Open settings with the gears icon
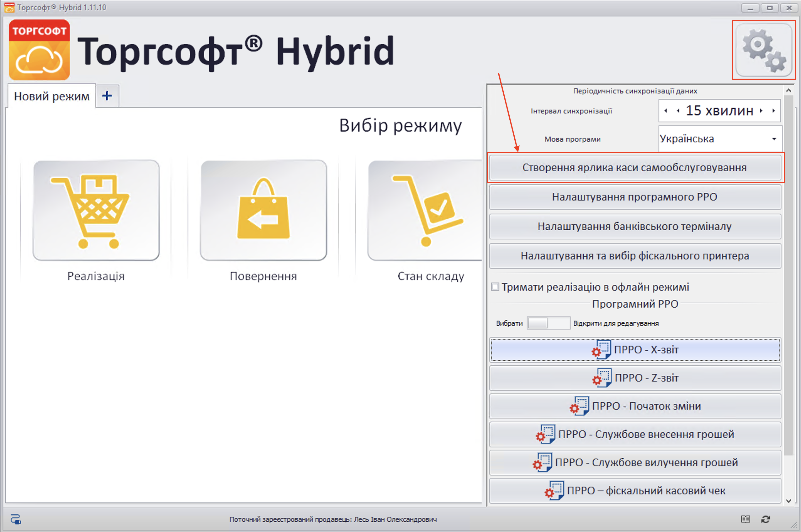 (763, 50)
